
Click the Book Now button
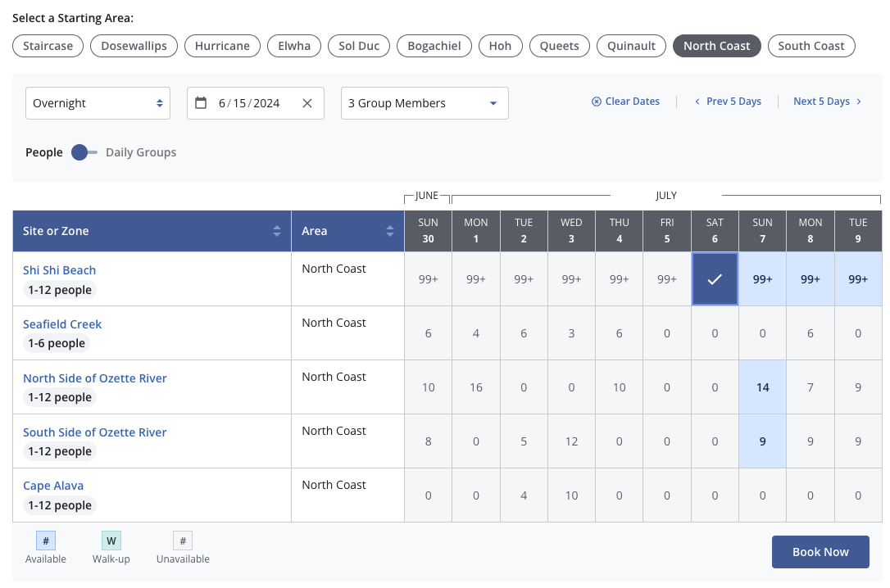coord(820,552)
